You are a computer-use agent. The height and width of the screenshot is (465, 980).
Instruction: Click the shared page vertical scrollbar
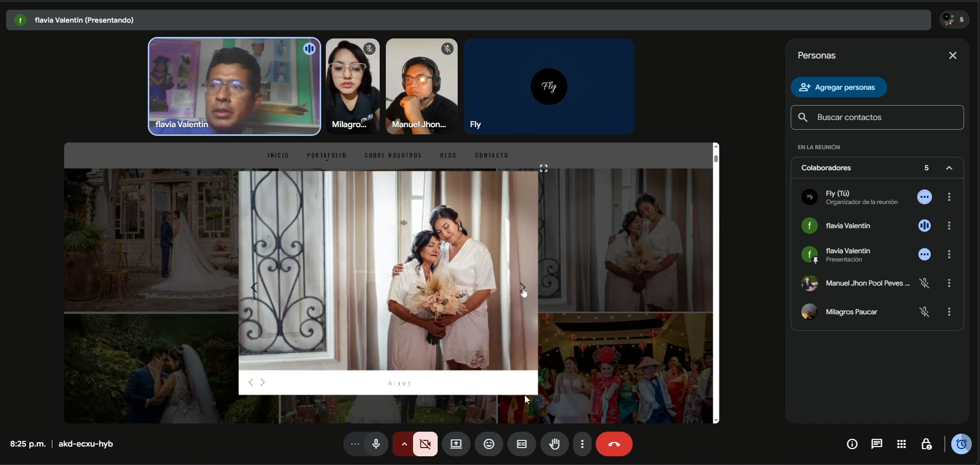pos(716,283)
